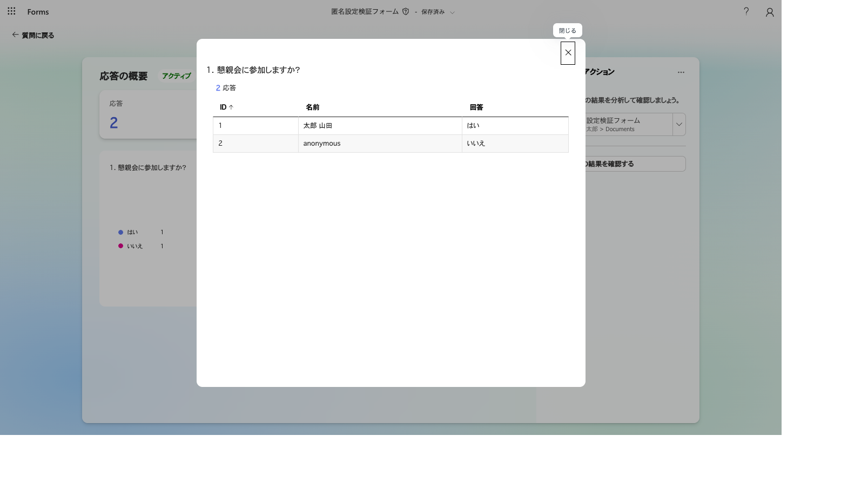Screen dimensions: 868x483
Task: Click the 2 応答 count in the dialog
Action: click(226, 88)
